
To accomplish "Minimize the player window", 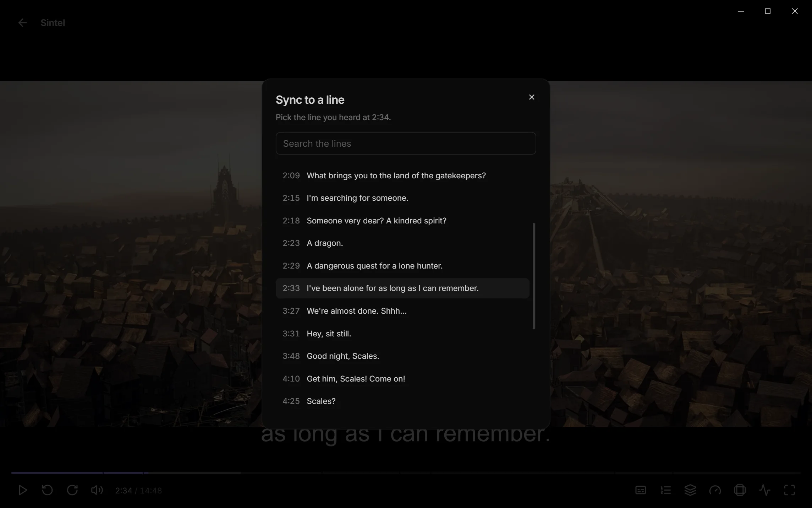I will click(x=741, y=11).
